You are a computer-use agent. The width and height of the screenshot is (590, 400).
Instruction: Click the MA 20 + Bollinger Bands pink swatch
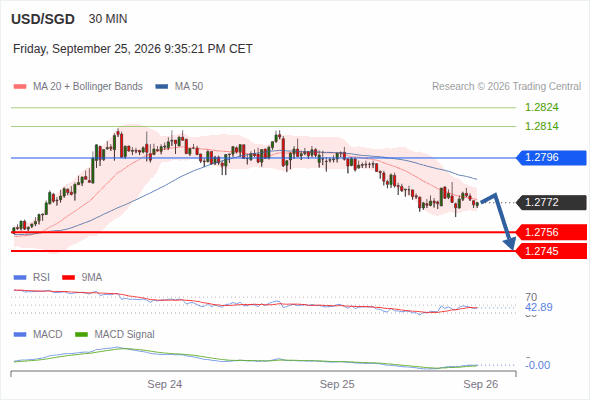20,87
